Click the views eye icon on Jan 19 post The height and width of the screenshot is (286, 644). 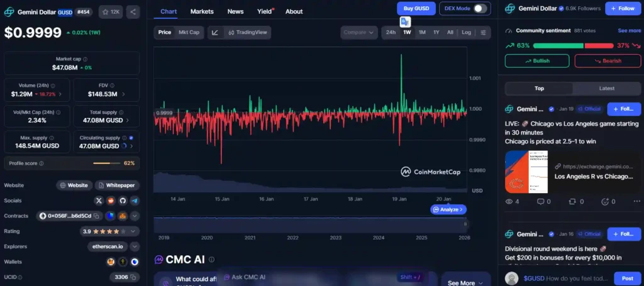509,202
